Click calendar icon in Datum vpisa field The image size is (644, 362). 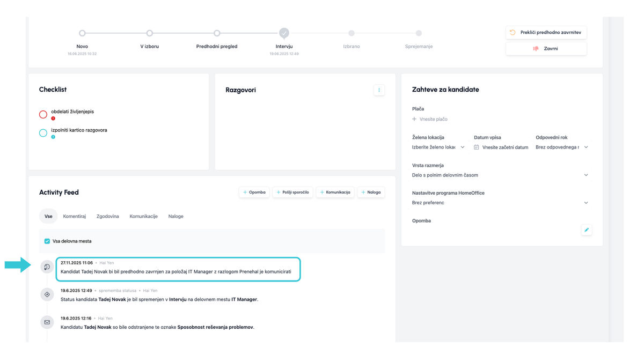click(477, 147)
